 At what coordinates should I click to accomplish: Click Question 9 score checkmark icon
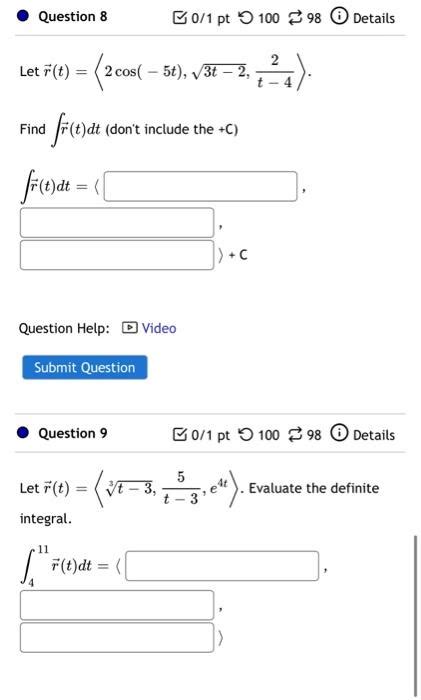pos(179,434)
